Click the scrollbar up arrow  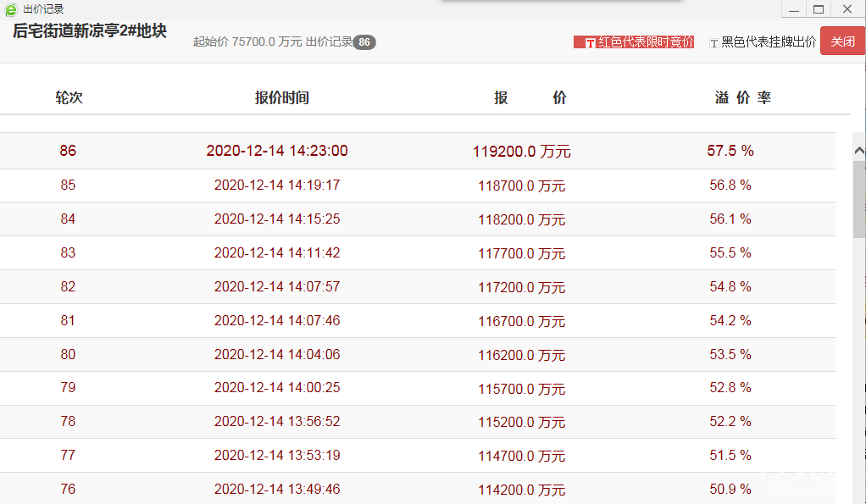click(x=858, y=150)
